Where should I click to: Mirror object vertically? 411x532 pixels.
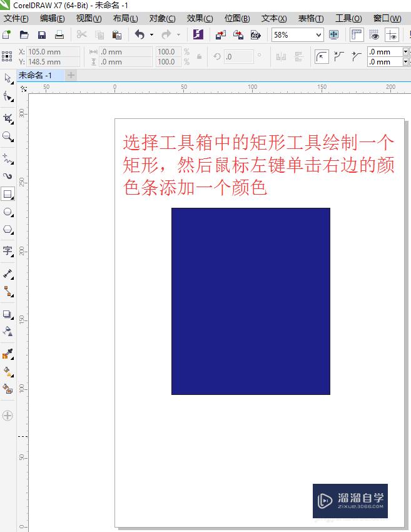(299, 57)
